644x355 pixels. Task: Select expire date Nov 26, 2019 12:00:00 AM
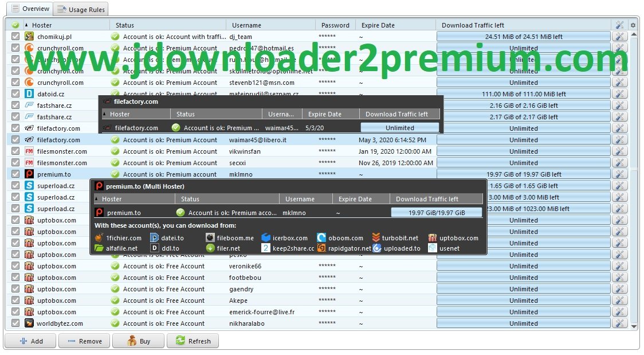coord(395,163)
